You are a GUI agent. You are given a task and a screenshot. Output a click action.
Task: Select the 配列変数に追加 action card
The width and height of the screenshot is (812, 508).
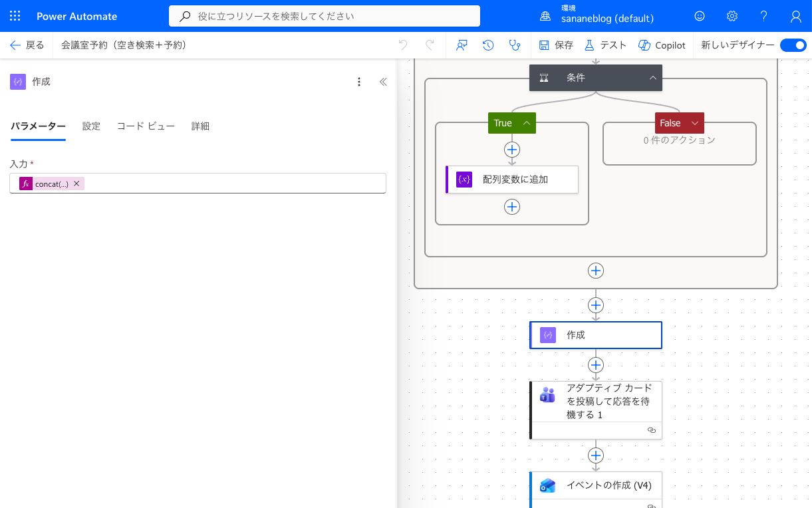(512, 180)
